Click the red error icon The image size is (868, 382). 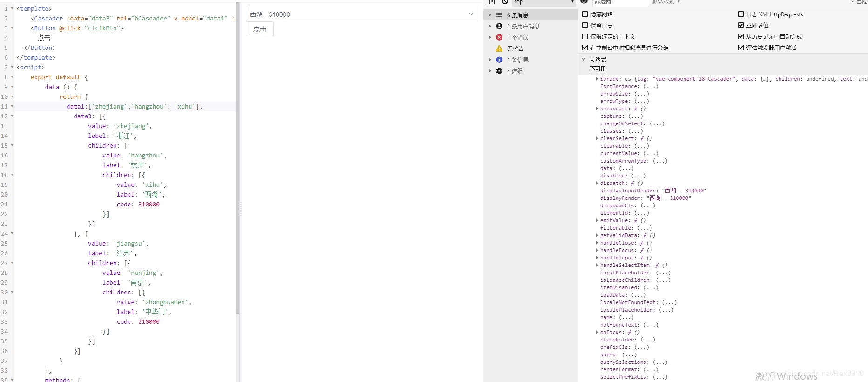tap(499, 37)
